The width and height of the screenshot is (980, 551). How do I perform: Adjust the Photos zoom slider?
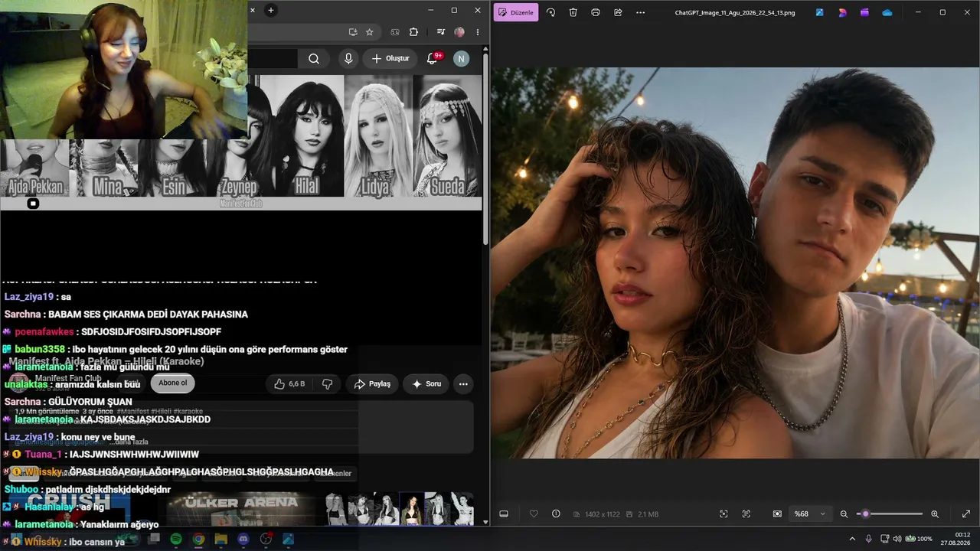pyautogui.click(x=890, y=514)
